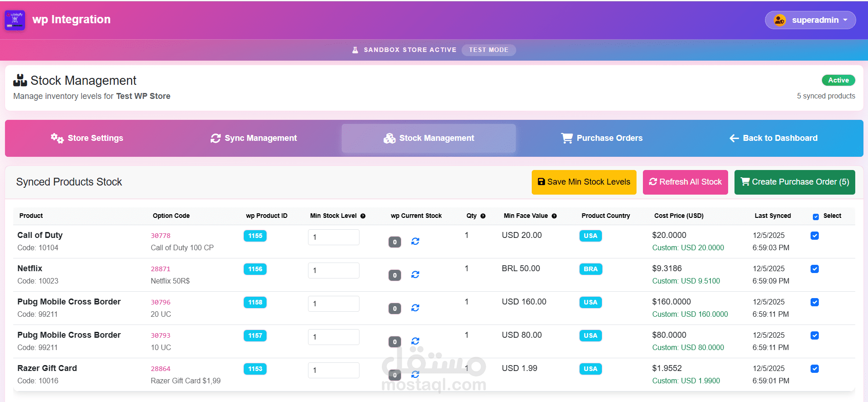Click the Call of Duty product name
This screenshot has height=402, width=868.
click(x=40, y=235)
